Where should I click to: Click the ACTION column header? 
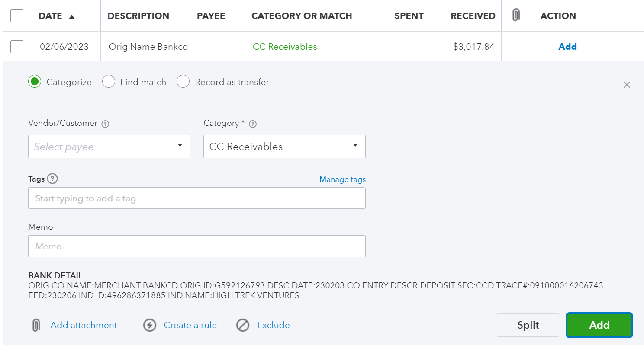(558, 16)
